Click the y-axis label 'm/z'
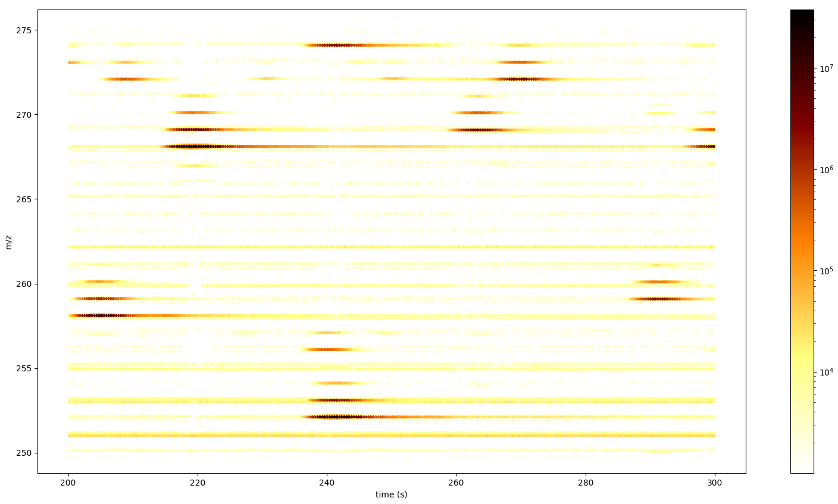 pyautogui.click(x=9, y=242)
